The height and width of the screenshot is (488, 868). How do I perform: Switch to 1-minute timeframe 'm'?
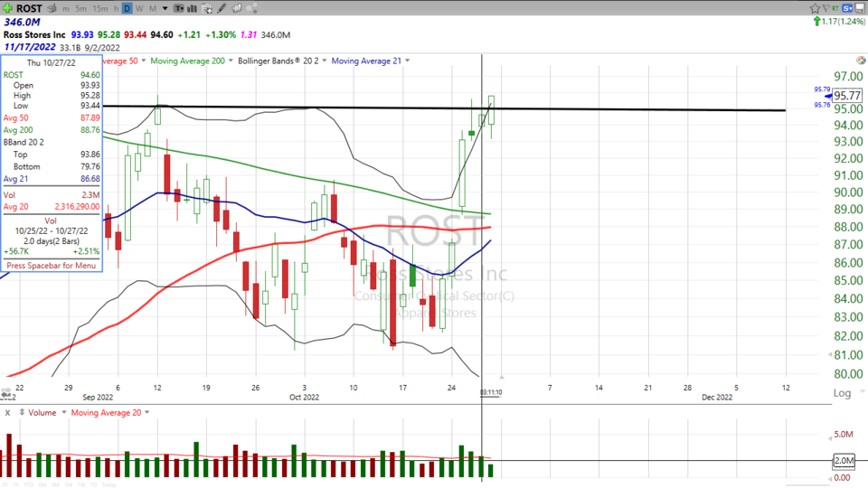coord(66,9)
